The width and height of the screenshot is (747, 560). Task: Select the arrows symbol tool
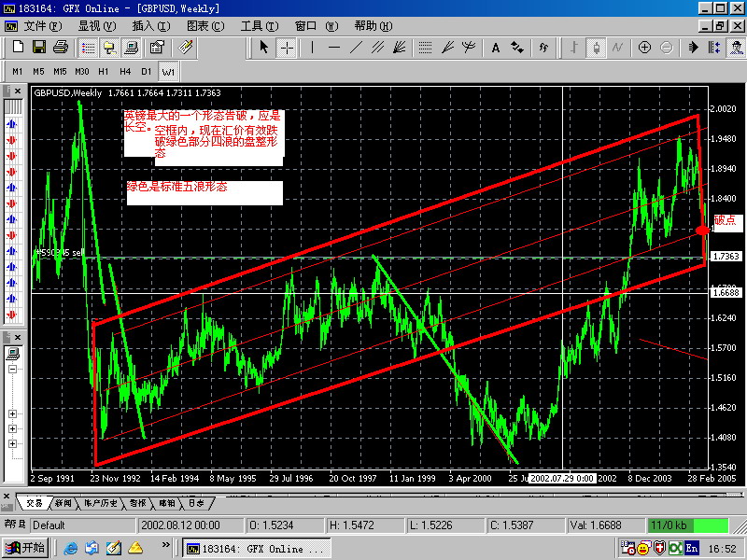517,48
